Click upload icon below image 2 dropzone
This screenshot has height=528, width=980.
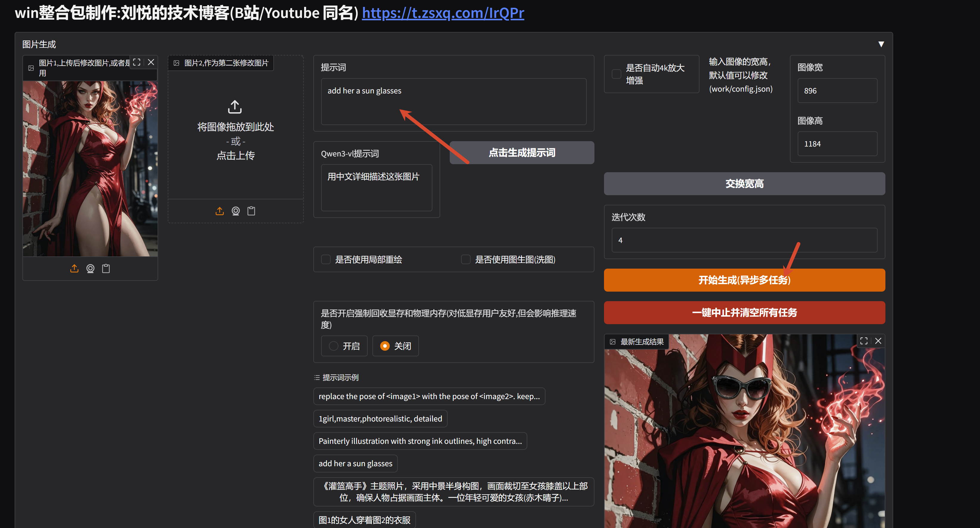[x=220, y=211]
